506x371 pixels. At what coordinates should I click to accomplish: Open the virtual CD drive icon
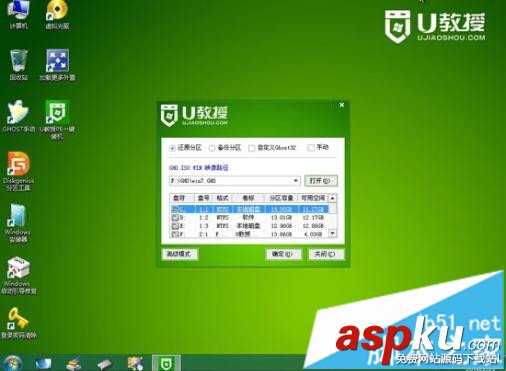[57, 15]
